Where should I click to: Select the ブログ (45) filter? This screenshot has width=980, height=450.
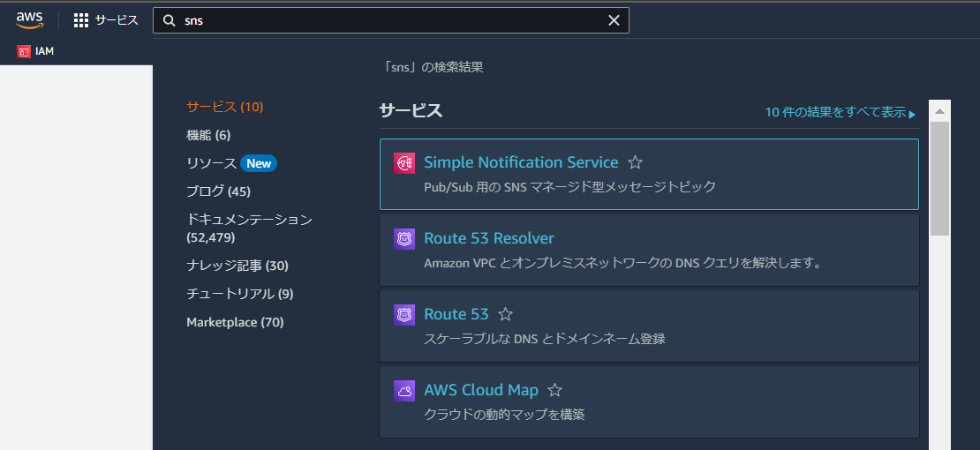tap(219, 191)
